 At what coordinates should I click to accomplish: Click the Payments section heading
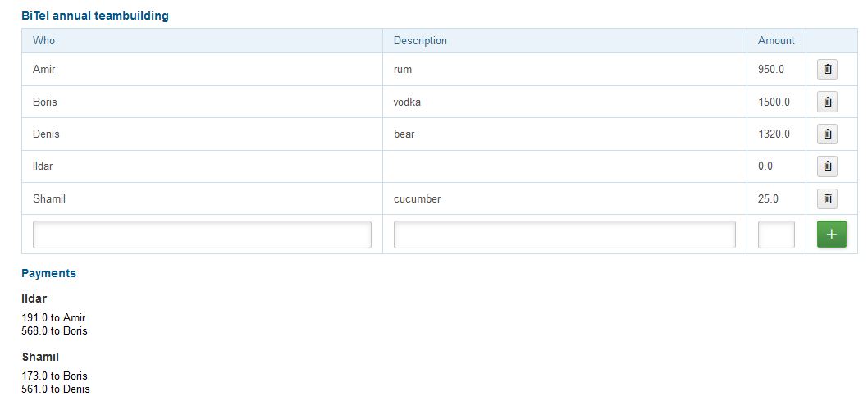click(48, 273)
